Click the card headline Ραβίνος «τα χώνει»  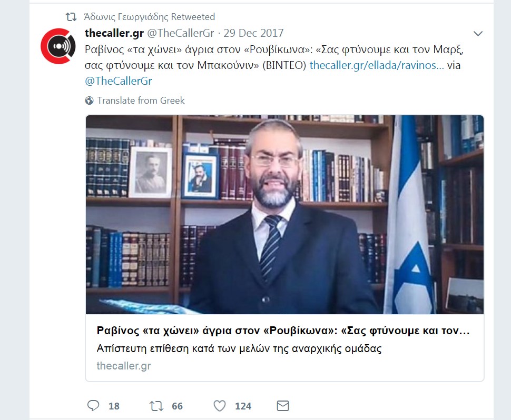pyautogui.click(x=283, y=331)
